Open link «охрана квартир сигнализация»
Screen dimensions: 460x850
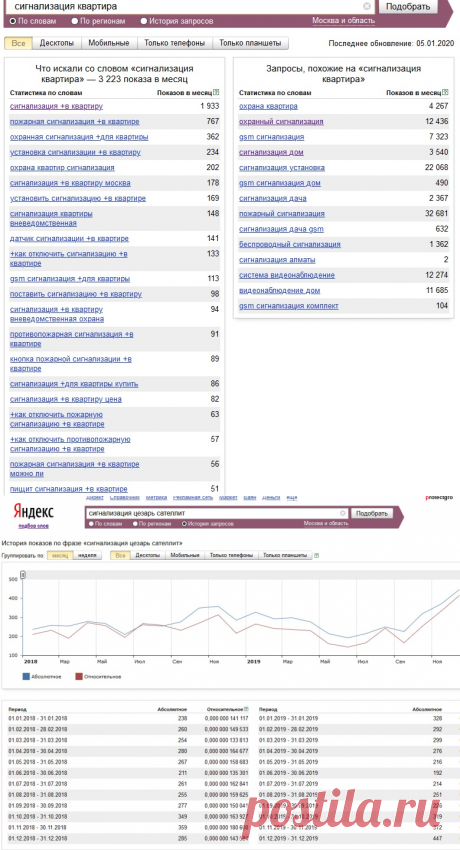tap(62, 168)
